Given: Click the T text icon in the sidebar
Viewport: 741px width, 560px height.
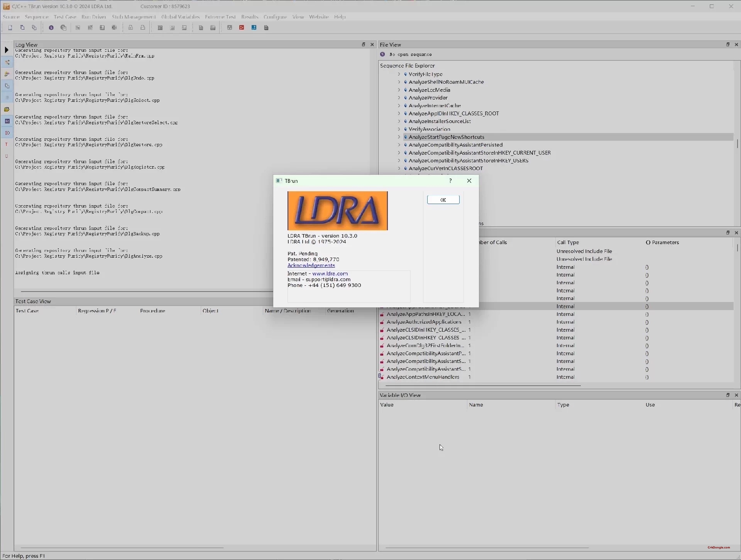Looking at the screenshot, I should click(x=6, y=144).
